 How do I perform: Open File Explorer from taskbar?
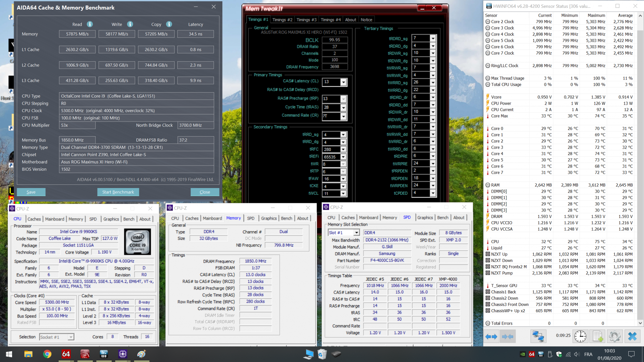(28, 354)
